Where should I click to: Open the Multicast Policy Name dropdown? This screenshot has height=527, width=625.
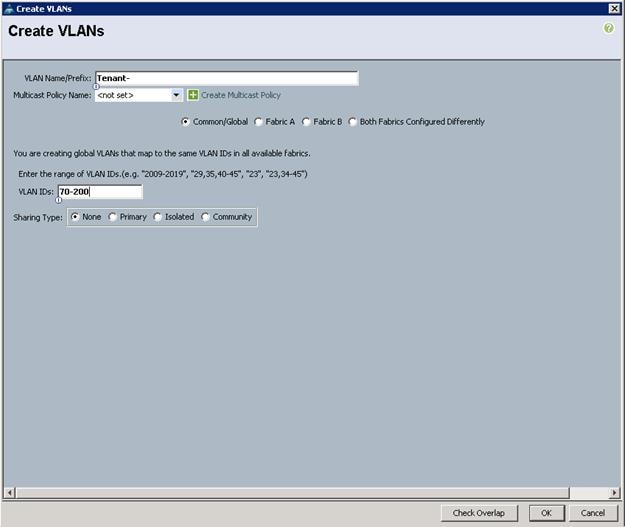click(176, 95)
